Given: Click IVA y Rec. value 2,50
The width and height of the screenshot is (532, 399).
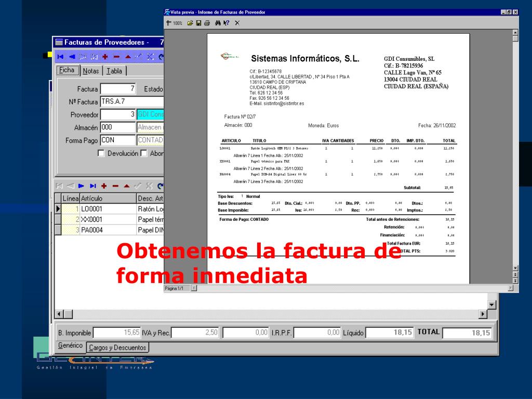Looking at the screenshot, I should (x=195, y=332).
